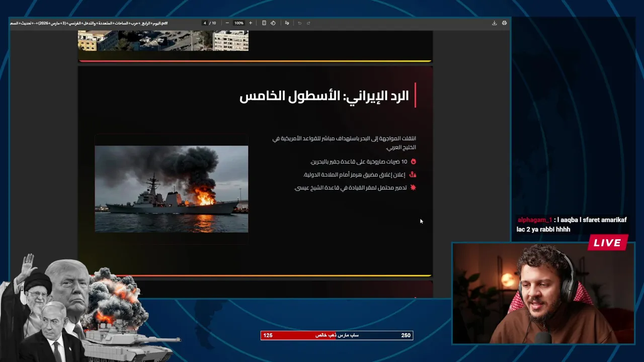Click the alphagam_1 chat username
Screen dimensions: 644x362
pos(535,220)
